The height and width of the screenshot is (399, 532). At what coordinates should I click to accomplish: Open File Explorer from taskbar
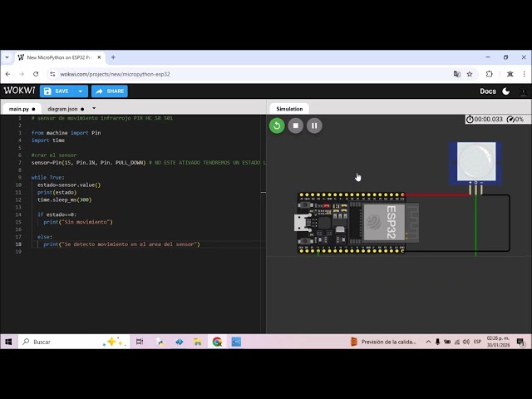(198, 342)
